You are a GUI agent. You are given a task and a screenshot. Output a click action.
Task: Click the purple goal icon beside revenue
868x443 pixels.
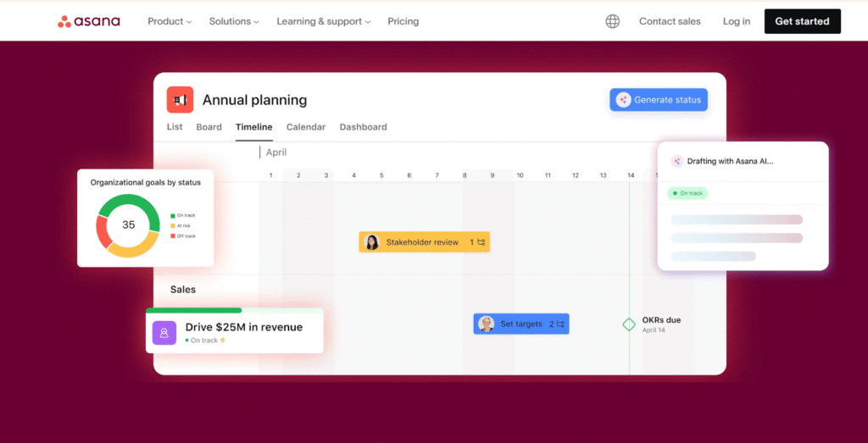164,333
